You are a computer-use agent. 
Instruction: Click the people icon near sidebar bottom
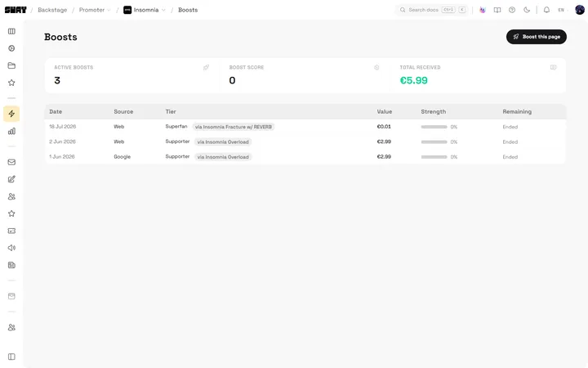coord(11,327)
